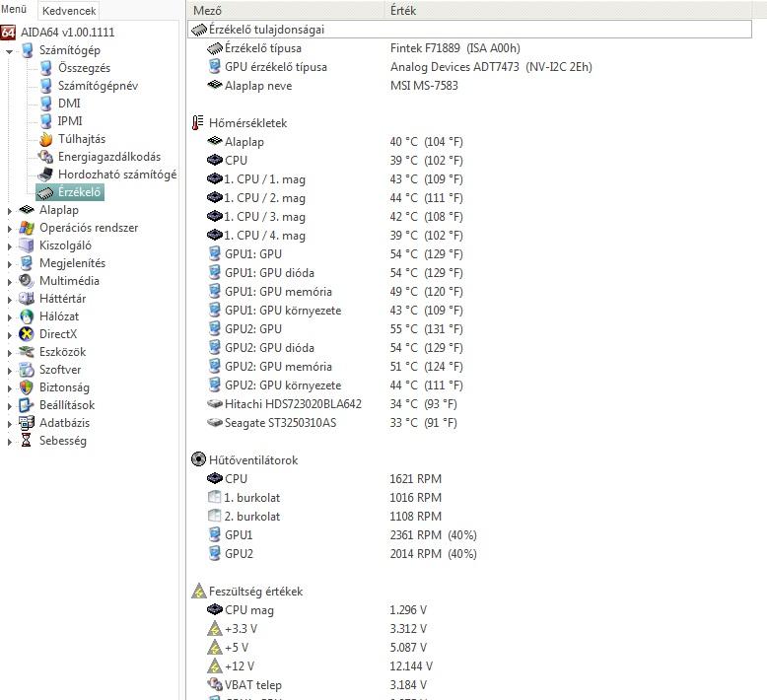Image resolution: width=767 pixels, height=700 pixels.
Task: Click the Hűtőventilátorok fan icon
Action: (x=198, y=459)
